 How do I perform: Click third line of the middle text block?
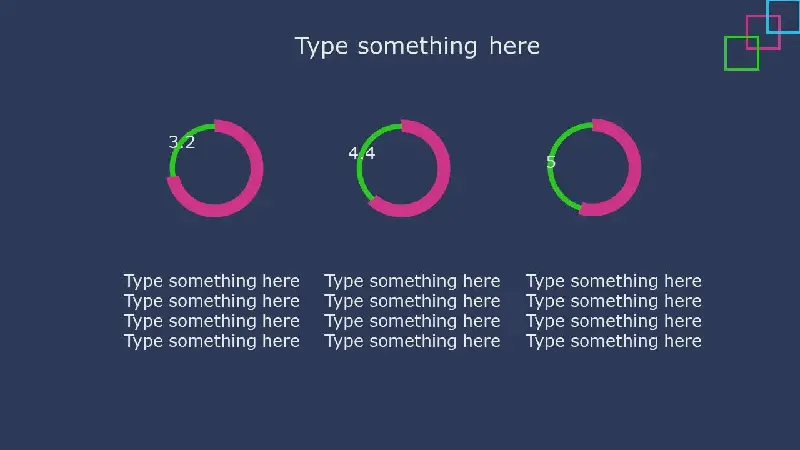click(x=412, y=321)
